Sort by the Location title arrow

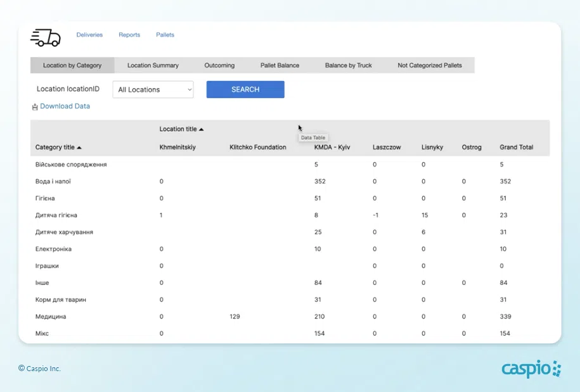coord(202,129)
